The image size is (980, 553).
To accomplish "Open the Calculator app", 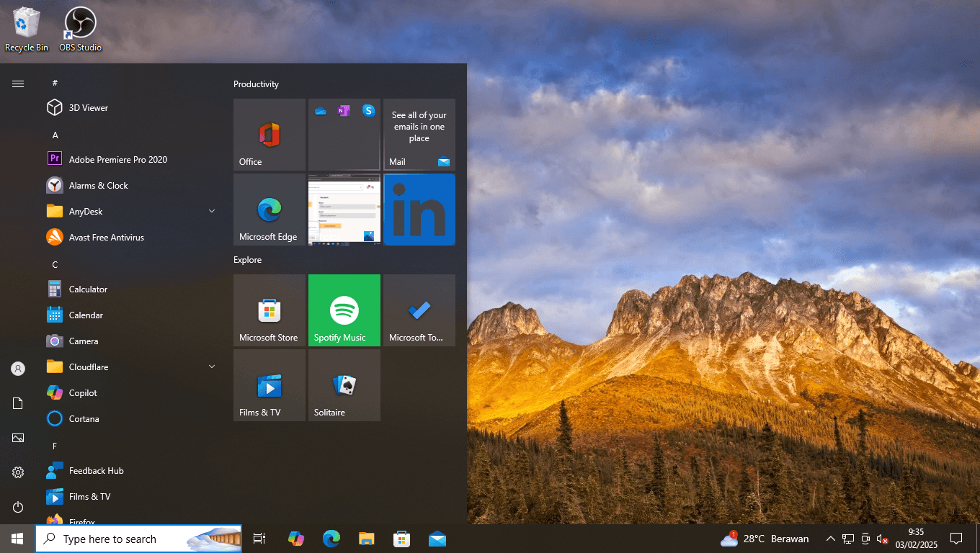I will point(130,289).
